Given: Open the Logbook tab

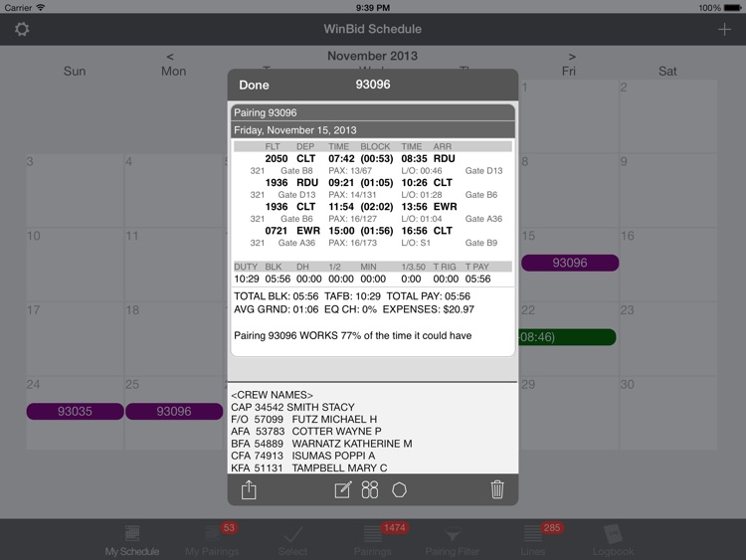Looking at the screenshot, I should [x=613, y=540].
